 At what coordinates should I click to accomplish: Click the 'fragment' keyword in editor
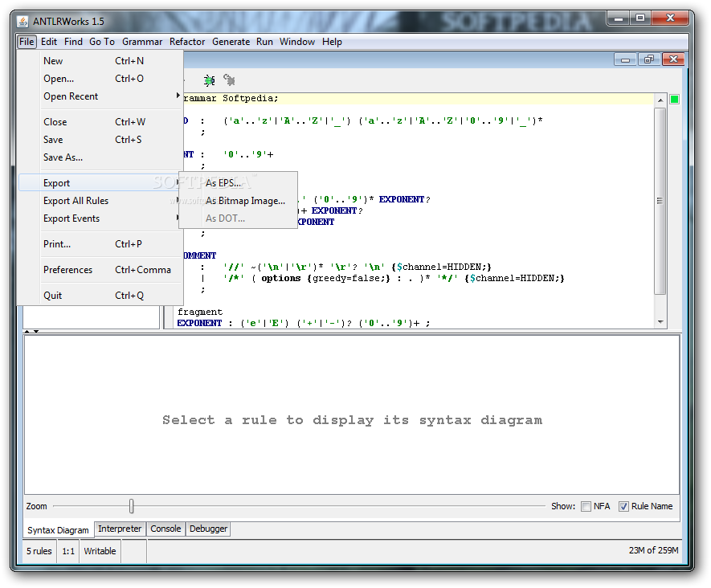(200, 312)
